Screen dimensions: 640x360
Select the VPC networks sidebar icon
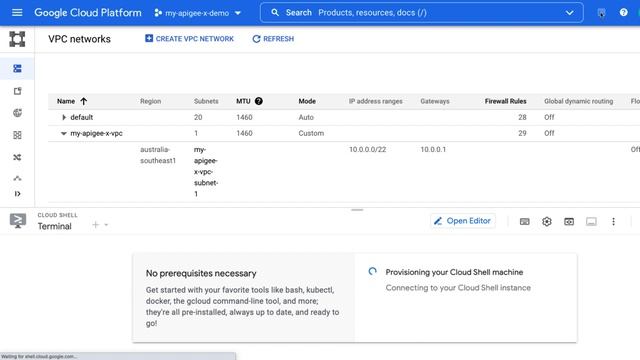coord(17,69)
